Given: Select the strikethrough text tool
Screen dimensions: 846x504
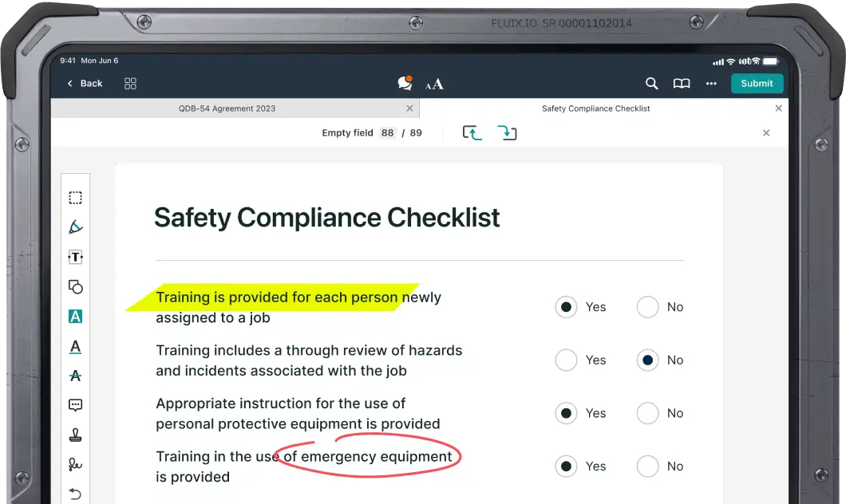Looking at the screenshot, I should click(x=75, y=376).
